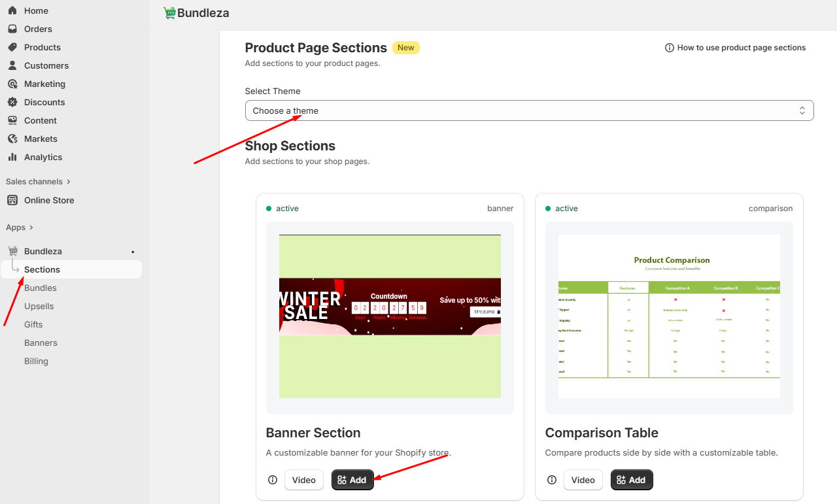The width and height of the screenshot is (837, 504).
Task: Click info icon under Comparison Table
Action: pos(552,480)
